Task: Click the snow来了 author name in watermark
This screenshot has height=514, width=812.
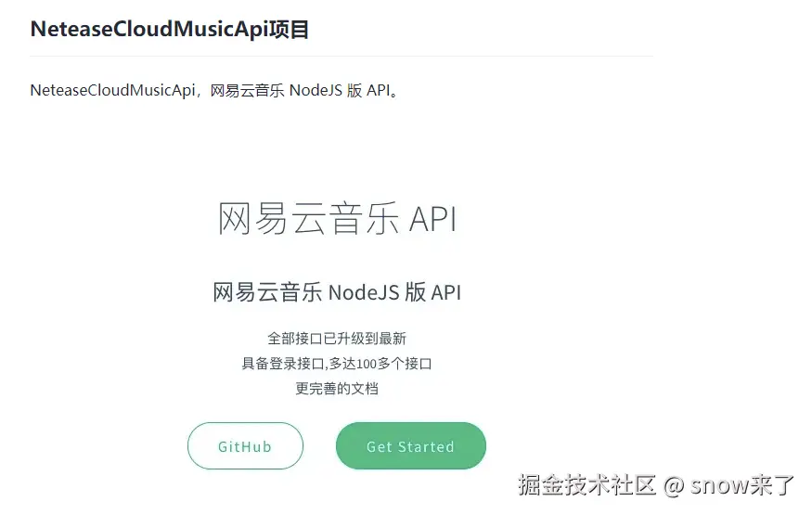Action: [x=741, y=485]
